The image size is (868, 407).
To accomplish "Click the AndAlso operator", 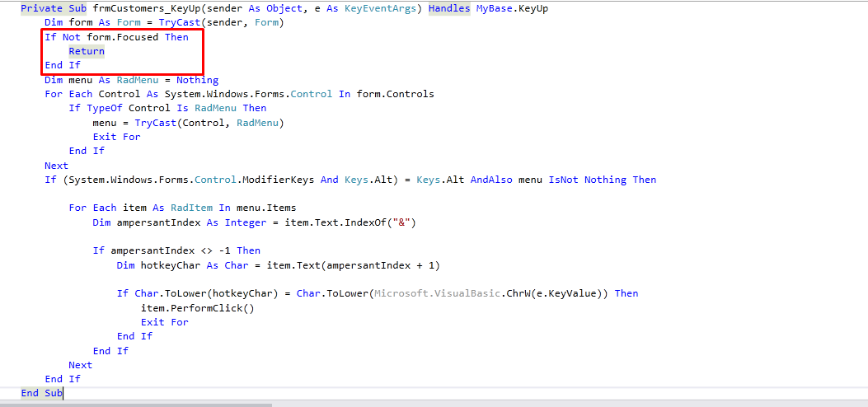I will click(491, 179).
